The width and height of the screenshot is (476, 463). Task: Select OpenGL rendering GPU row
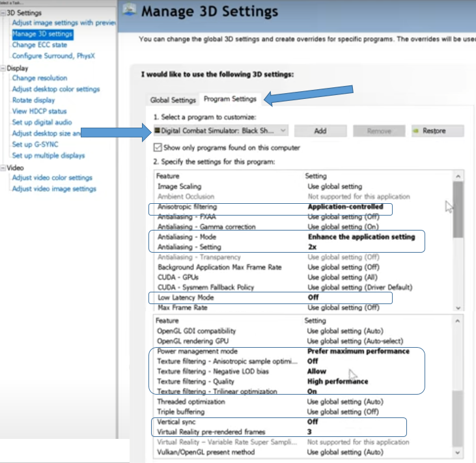[x=303, y=341]
